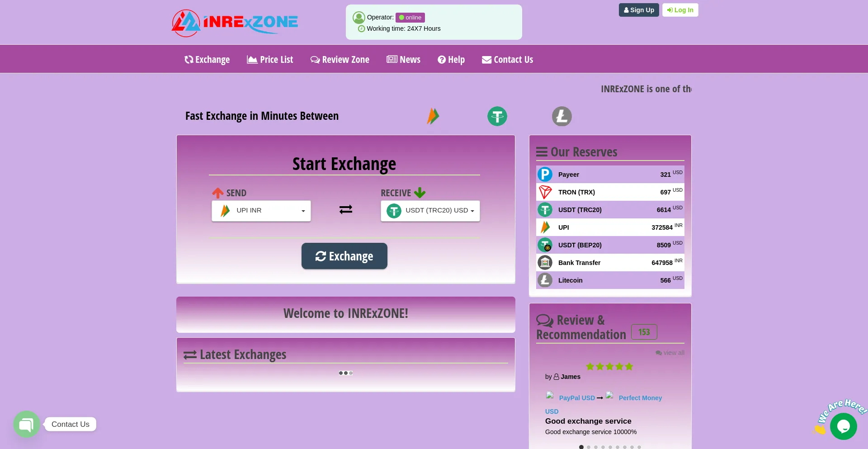The height and width of the screenshot is (449, 868).
Task: Click the Payeer reserve icon
Action: tap(545, 174)
